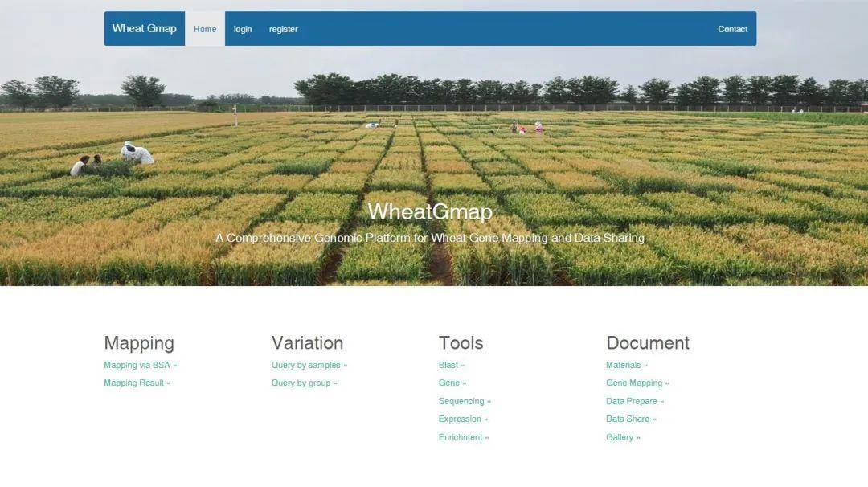The width and height of the screenshot is (868, 487).
Task: Launch the Blast tool
Action: click(451, 365)
